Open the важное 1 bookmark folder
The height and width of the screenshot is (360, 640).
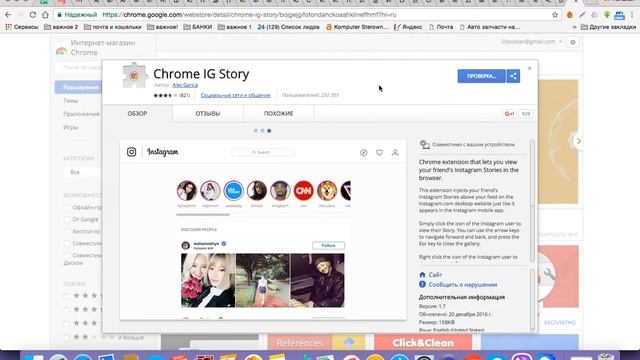[x=235, y=27]
